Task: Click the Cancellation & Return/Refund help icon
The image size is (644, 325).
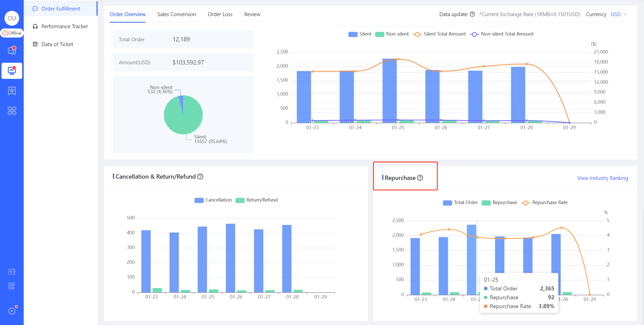Action: [x=200, y=177]
